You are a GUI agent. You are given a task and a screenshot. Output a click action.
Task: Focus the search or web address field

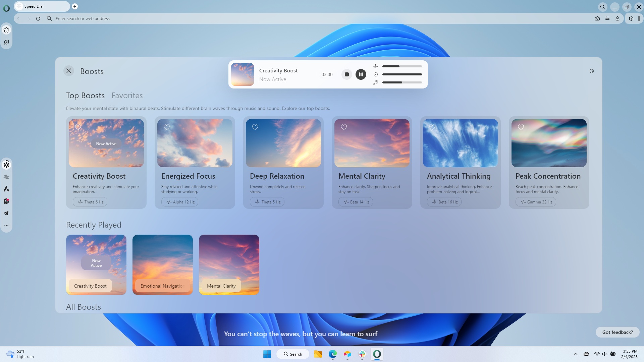click(319, 19)
